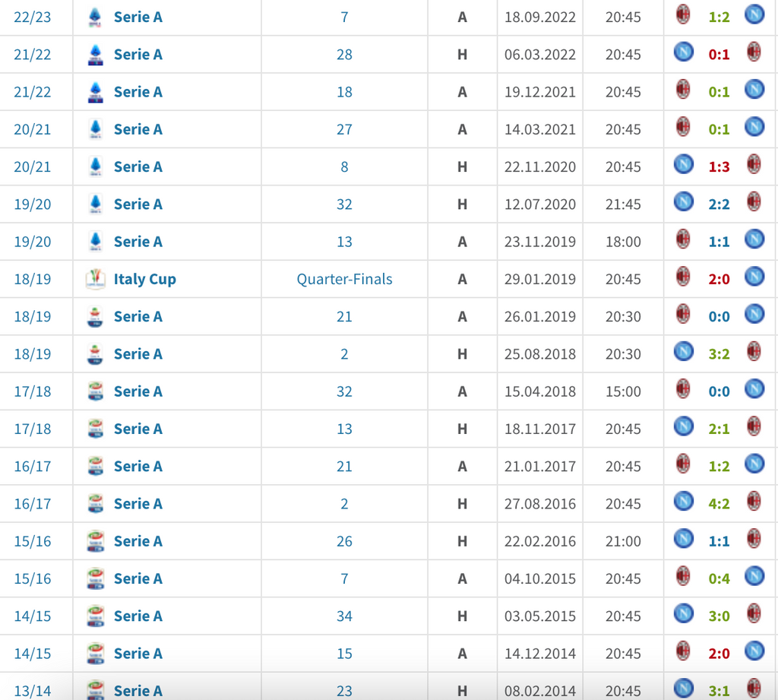
Task: Open matchday 26 in the 22.02.2016 row
Action: [x=344, y=542]
